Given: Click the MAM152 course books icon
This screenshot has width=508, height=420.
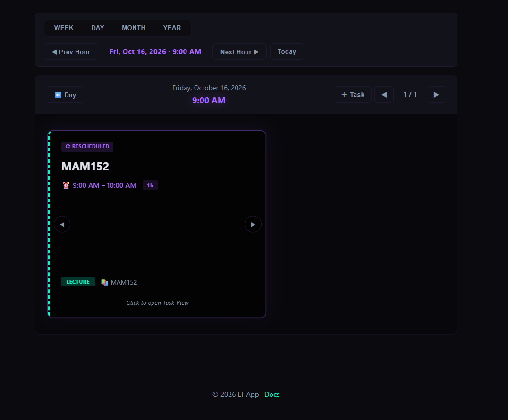Looking at the screenshot, I should [x=104, y=282].
